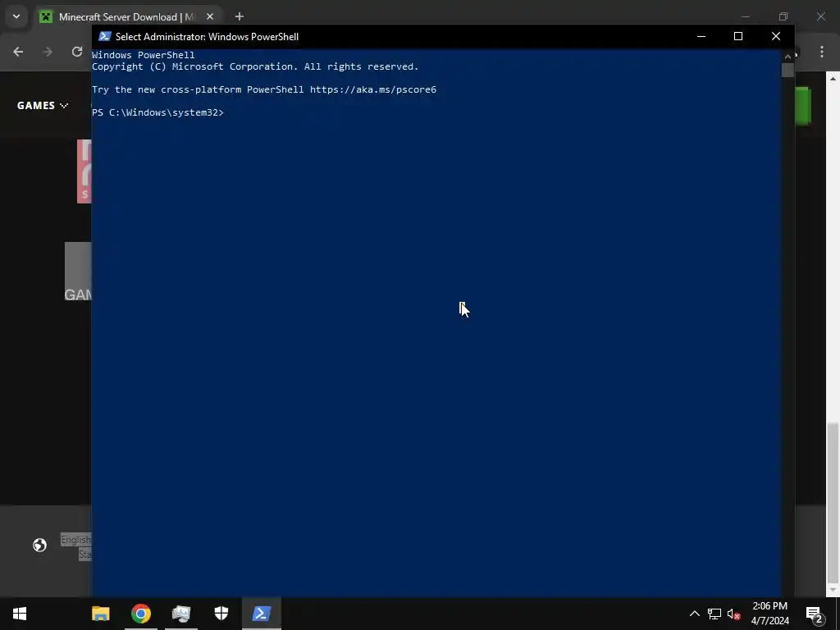The height and width of the screenshot is (630, 840).
Task: Open a new tab in Chrome
Action: click(x=240, y=16)
